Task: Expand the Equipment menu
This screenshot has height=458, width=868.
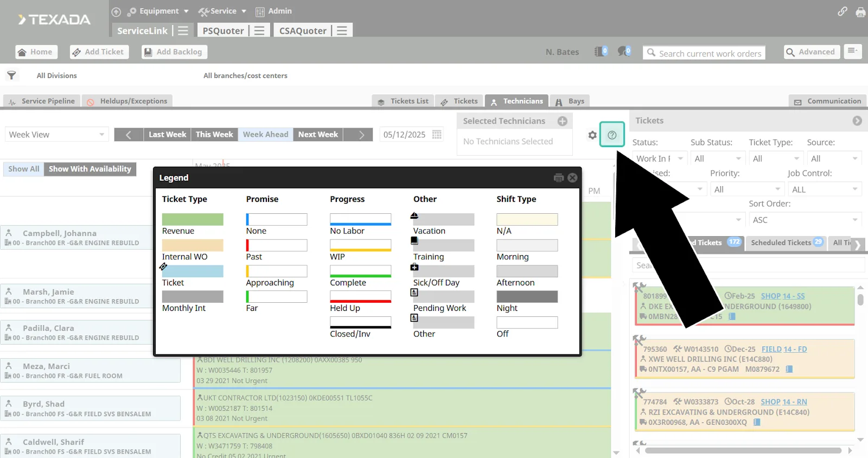Action: click(x=158, y=11)
